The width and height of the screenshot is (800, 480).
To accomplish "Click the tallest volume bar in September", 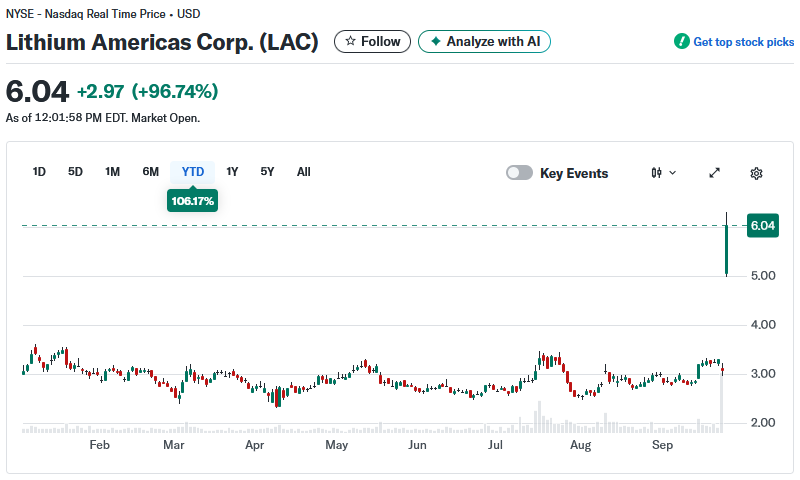I will [x=722, y=400].
